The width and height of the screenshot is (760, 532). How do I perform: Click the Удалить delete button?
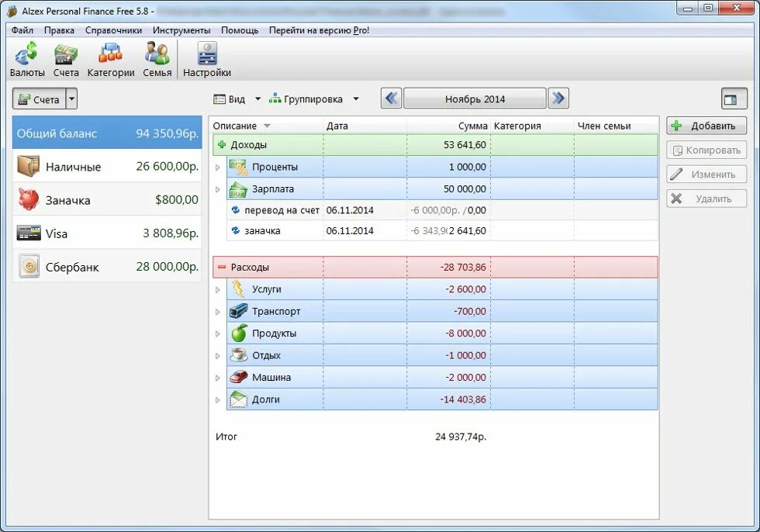tap(706, 199)
